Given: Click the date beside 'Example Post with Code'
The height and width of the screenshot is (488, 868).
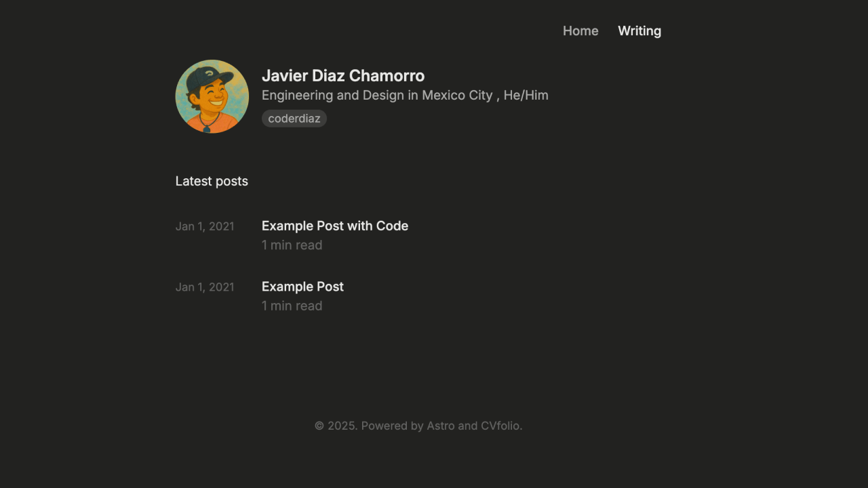Looking at the screenshot, I should tap(204, 226).
